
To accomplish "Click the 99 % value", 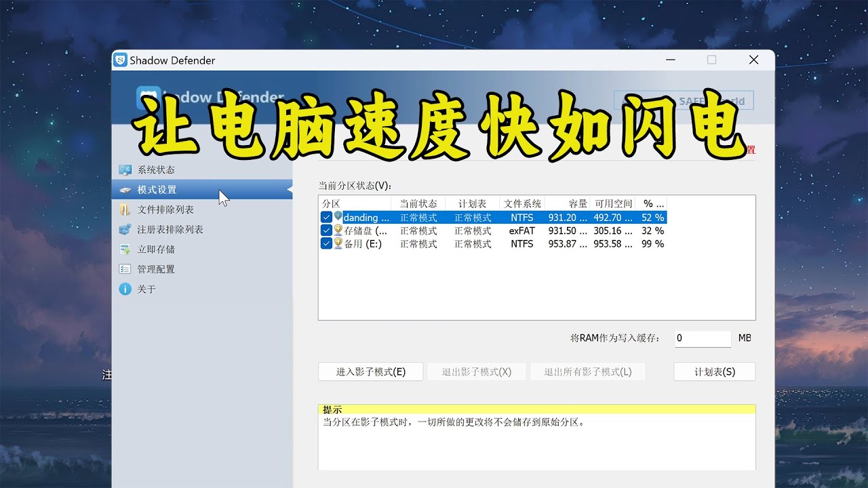I will click(x=653, y=243).
